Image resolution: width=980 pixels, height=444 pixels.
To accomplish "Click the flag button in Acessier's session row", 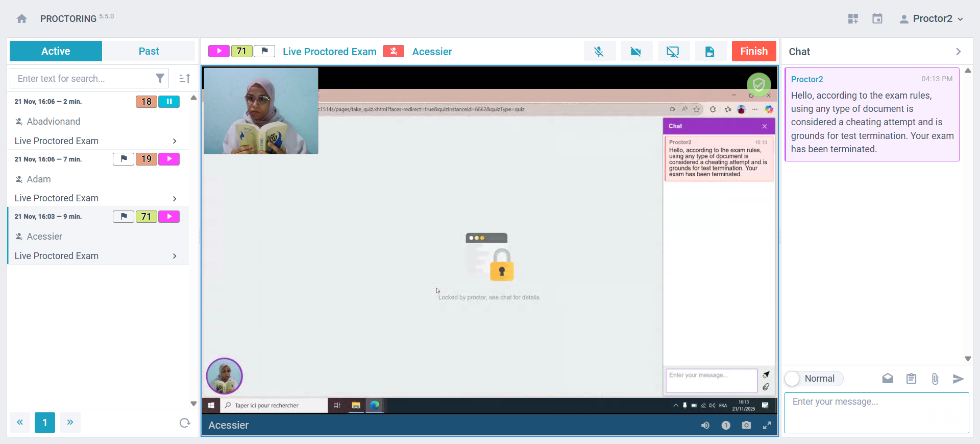I will tap(124, 217).
